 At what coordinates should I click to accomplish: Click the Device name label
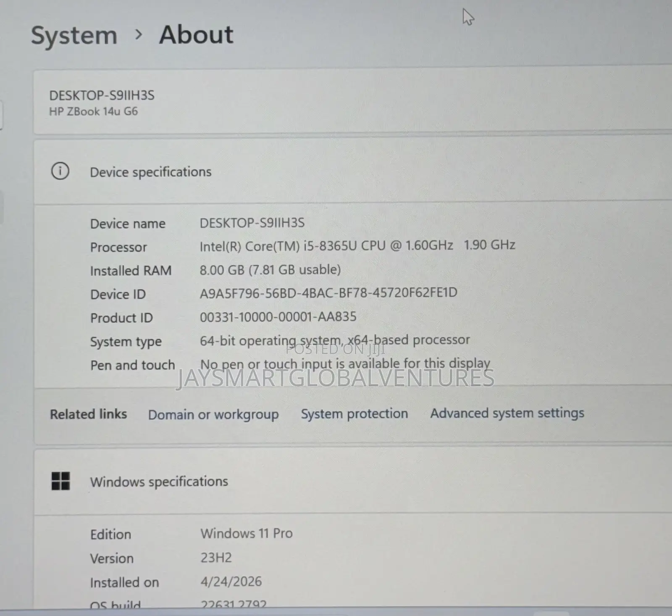[128, 224]
